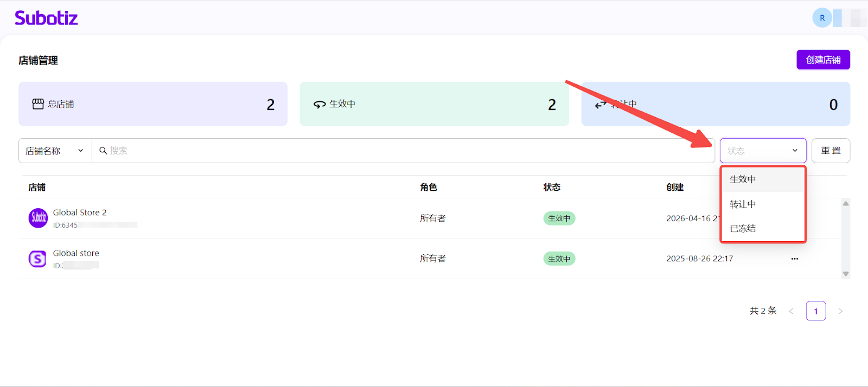Click the Subotiz logo
This screenshot has height=387, width=868.
[46, 18]
